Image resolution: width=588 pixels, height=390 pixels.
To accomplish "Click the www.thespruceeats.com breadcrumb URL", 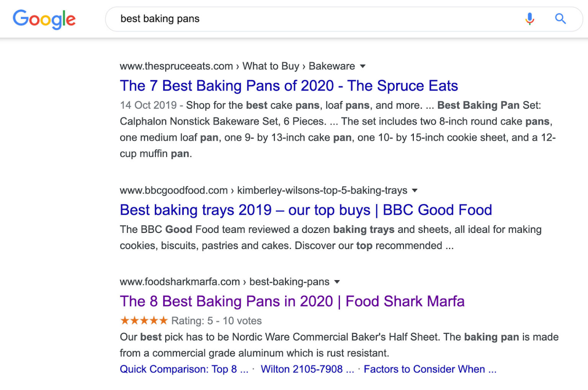I will (x=176, y=66).
